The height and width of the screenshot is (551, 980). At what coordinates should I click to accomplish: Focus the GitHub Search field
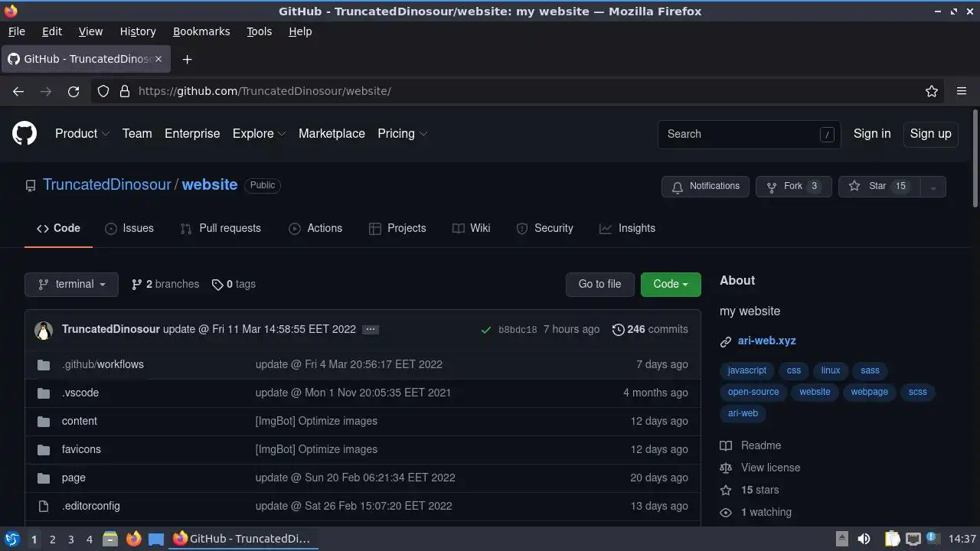749,134
